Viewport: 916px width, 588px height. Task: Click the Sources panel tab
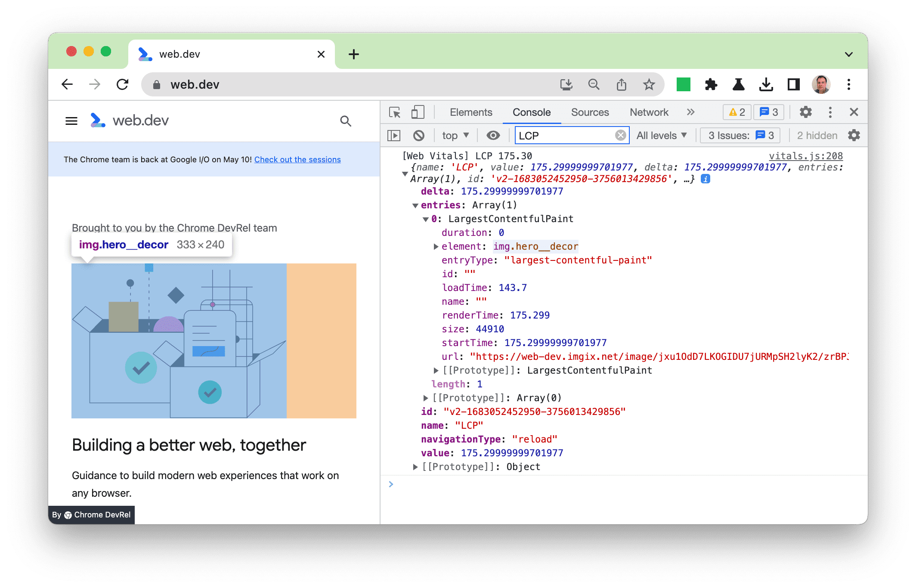click(x=590, y=112)
